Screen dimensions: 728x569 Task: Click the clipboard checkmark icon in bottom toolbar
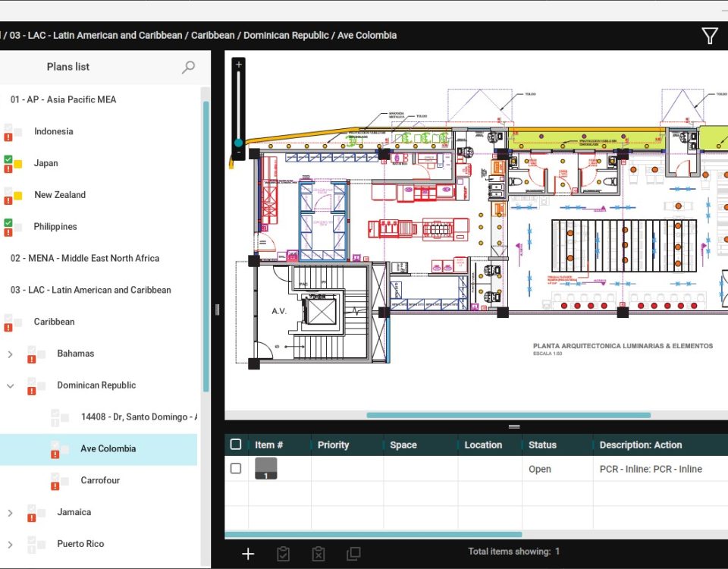point(284,554)
